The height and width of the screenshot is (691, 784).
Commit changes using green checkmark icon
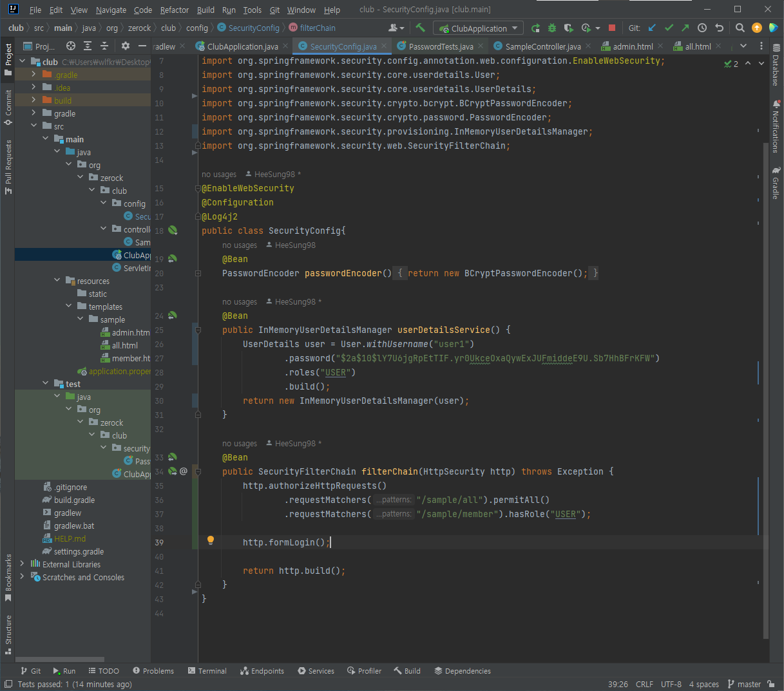tap(669, 28)
